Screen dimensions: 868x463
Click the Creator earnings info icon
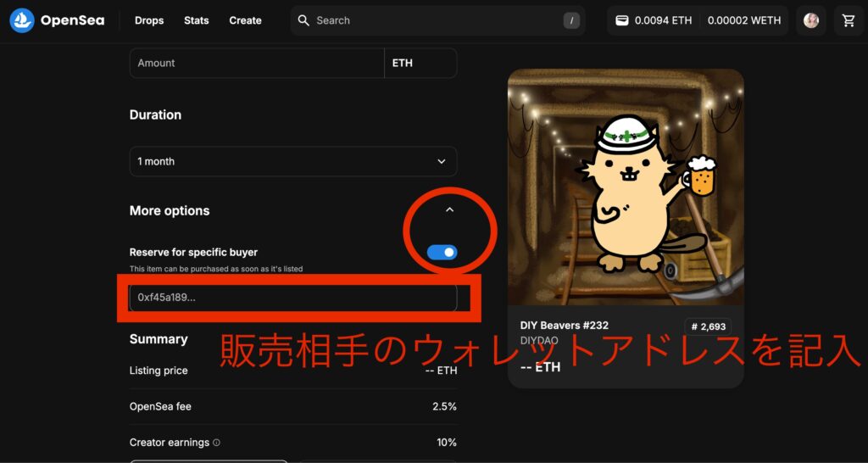tap(216, 443)
